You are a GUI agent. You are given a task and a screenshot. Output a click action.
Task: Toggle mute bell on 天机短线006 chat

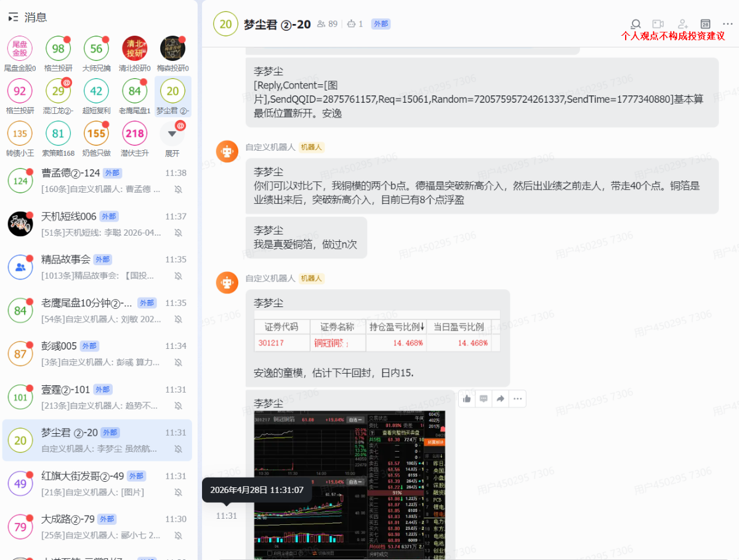pos(178,233)
